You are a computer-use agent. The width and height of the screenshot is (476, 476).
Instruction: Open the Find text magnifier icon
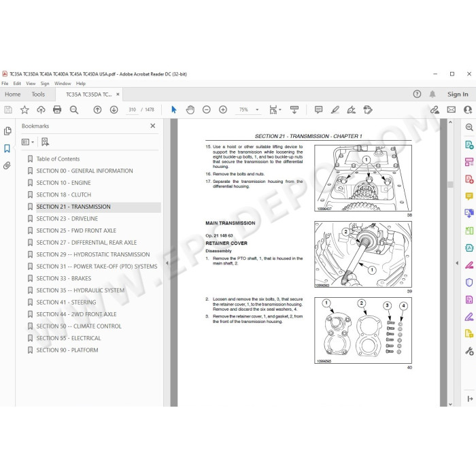click(x=73, y=109)
